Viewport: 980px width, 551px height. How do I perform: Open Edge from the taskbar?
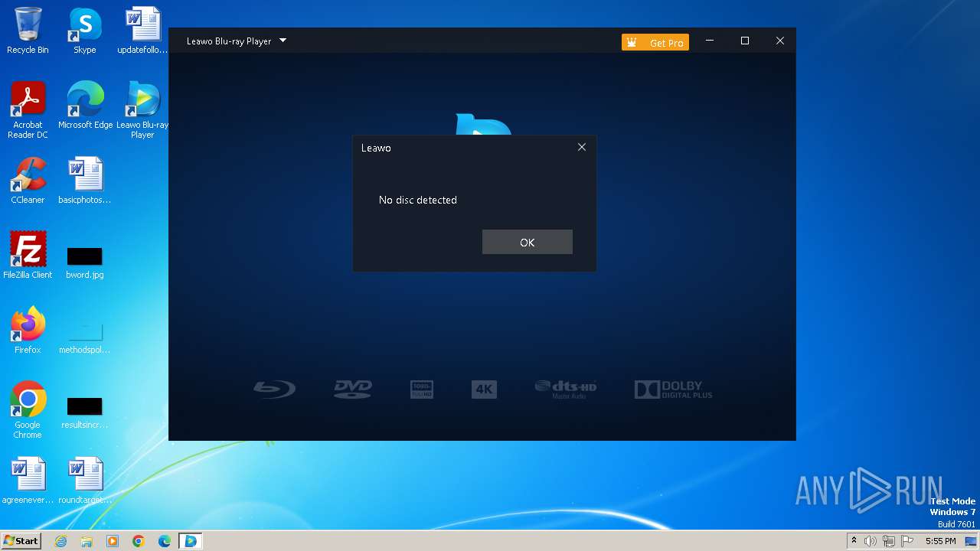[x=165, y=541]
